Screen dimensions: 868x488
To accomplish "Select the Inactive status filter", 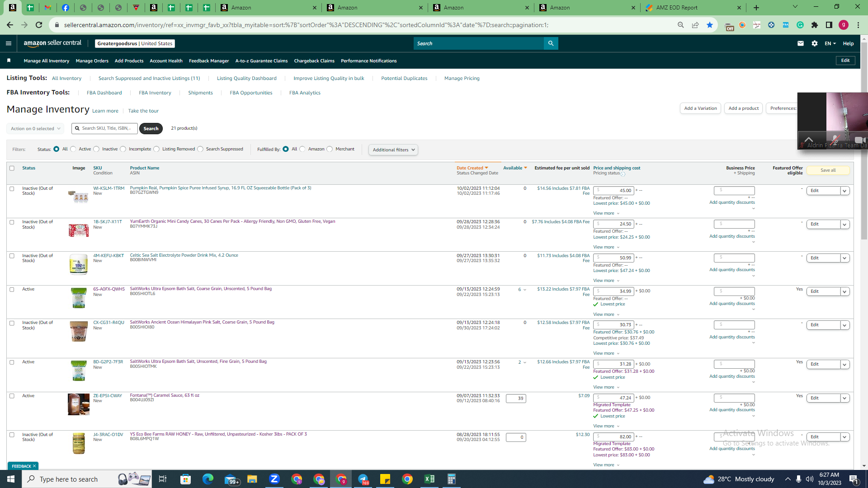I will pos(96,149).
